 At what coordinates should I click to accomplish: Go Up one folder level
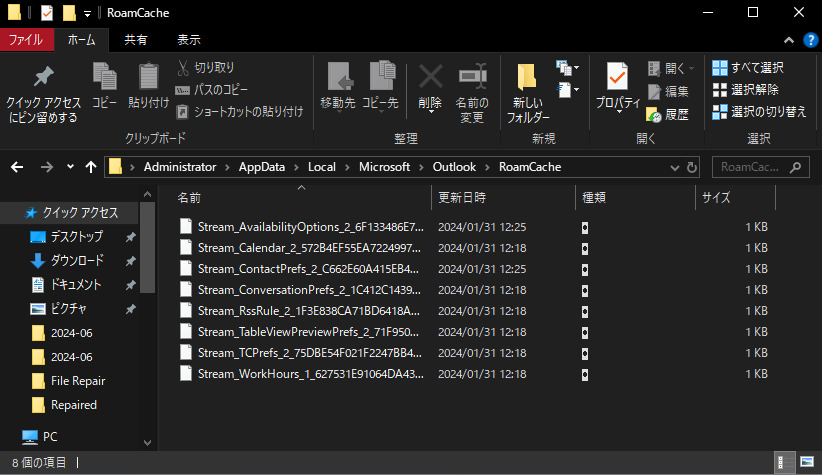91,167
